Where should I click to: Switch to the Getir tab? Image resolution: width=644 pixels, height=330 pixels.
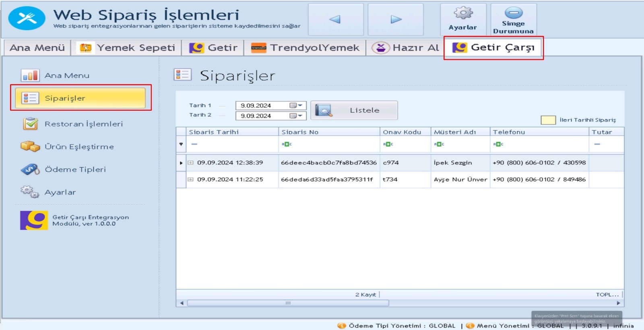point(213,47)
